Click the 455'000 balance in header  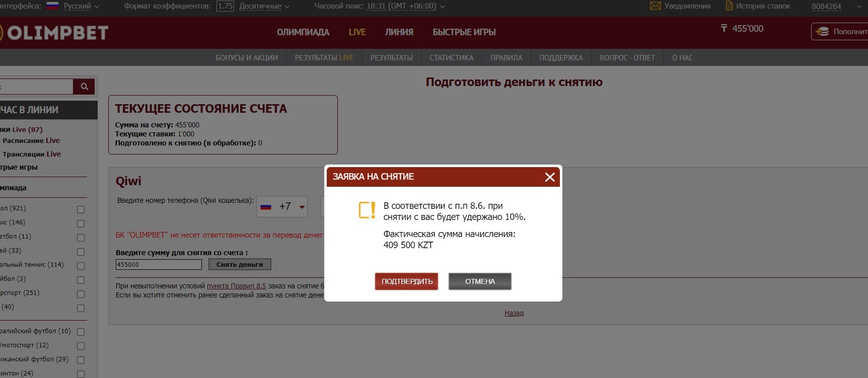(748, 29)
